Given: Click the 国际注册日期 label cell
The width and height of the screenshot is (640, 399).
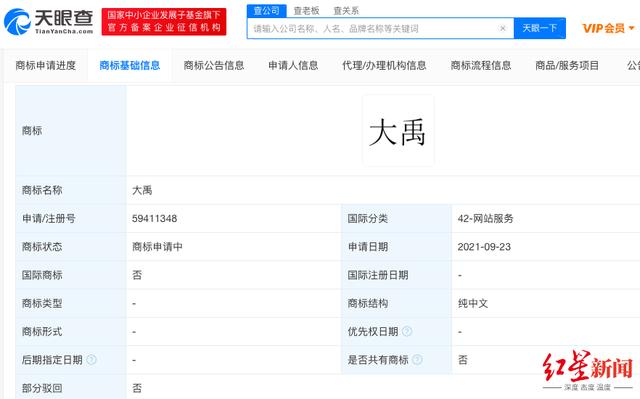Looking at the screenshot, I should click(x=396, y=275).
